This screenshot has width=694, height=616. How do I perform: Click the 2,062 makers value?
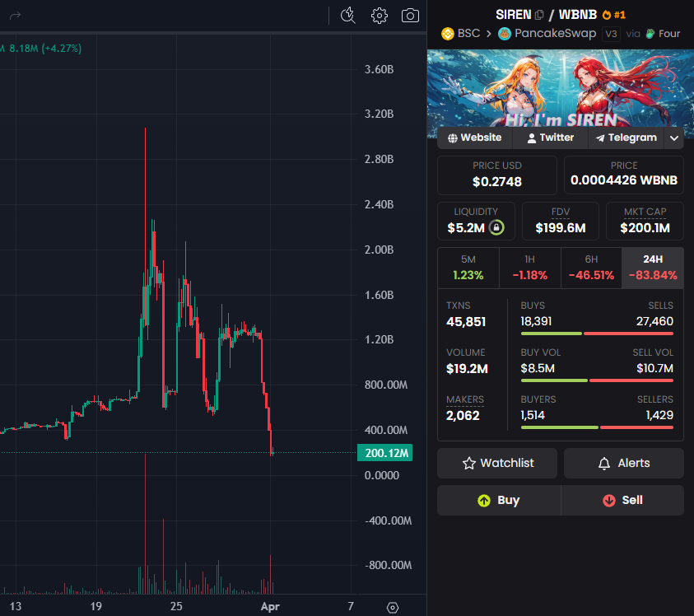click(463, 416)
